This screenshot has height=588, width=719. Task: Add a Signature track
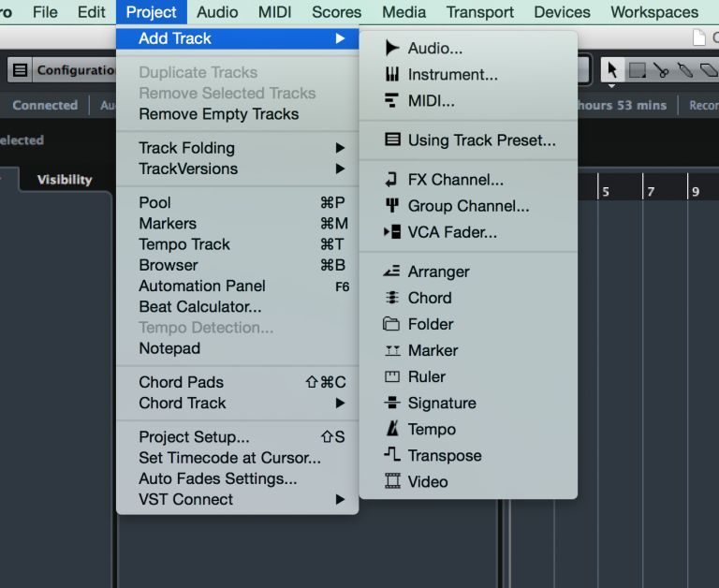click(x=468, y=403)
